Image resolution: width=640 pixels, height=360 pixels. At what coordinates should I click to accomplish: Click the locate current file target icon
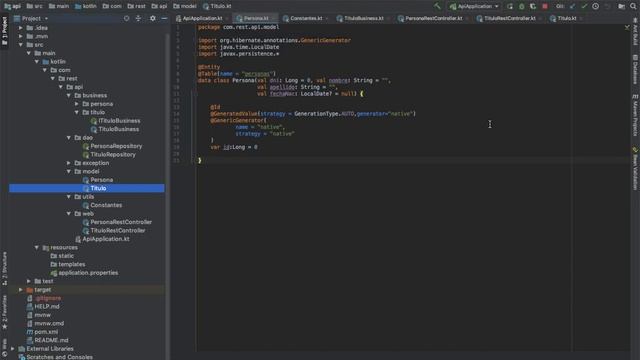click(127, 18)
